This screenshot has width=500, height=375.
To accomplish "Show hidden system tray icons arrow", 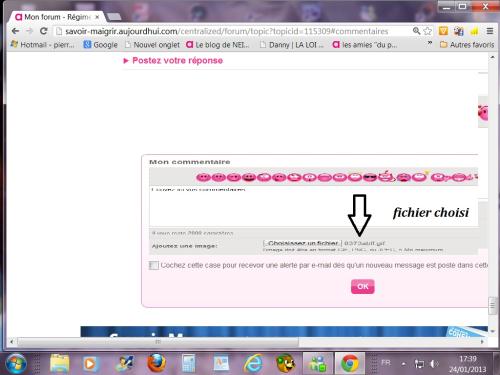I will coord(403,364).
